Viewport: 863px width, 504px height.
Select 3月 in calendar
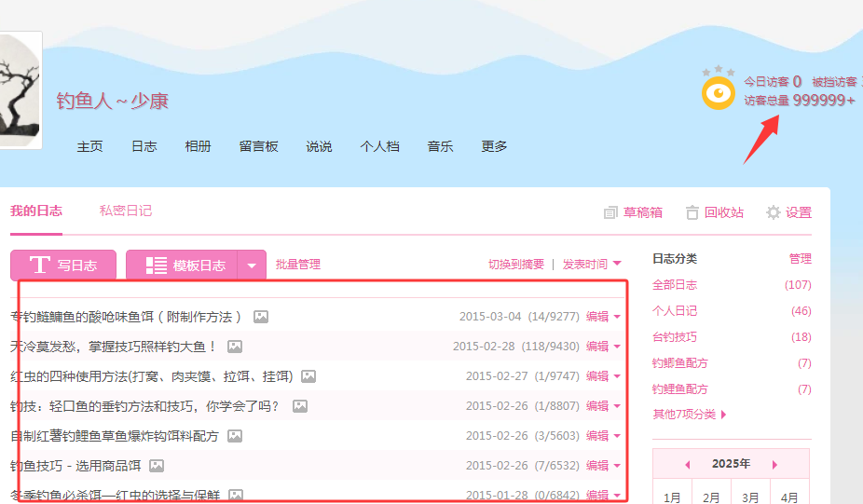coord(750,497)
